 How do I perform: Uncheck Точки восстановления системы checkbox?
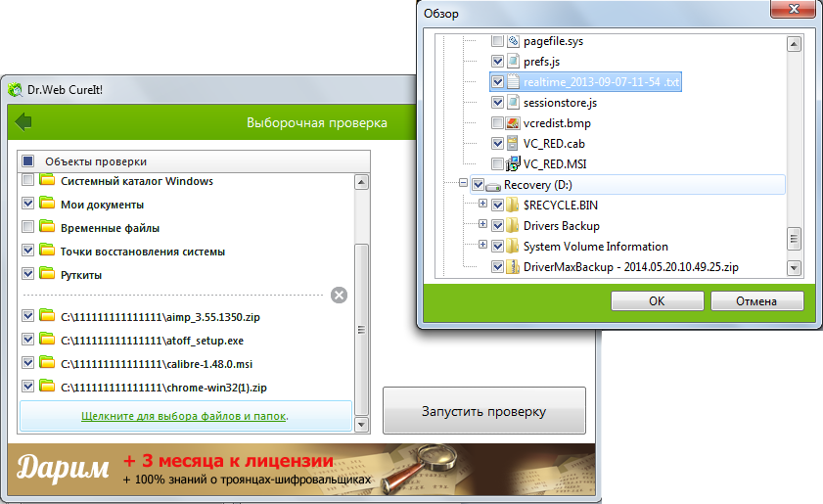(27, 251)
